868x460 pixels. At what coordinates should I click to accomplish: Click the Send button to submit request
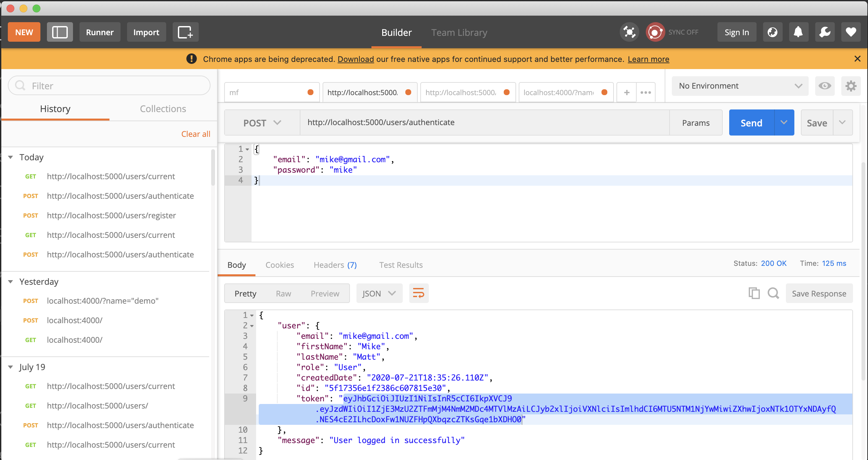(751, 122)
